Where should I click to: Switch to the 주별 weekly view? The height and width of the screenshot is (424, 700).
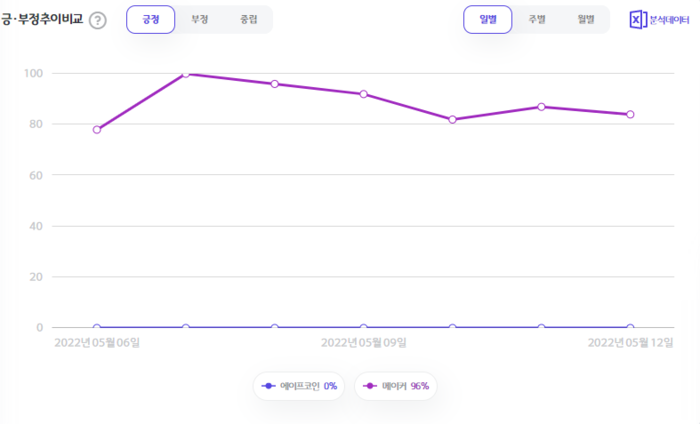(x=537, y=19)
